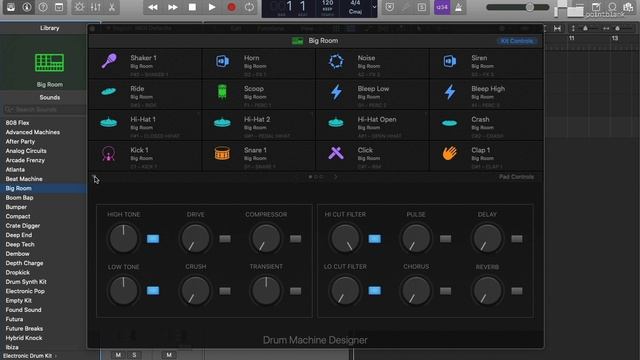The width and height of the screenshot is (640, 360).
Task: Toggle the LO CUT FILTER button
Action: click(x=375, y=291)
